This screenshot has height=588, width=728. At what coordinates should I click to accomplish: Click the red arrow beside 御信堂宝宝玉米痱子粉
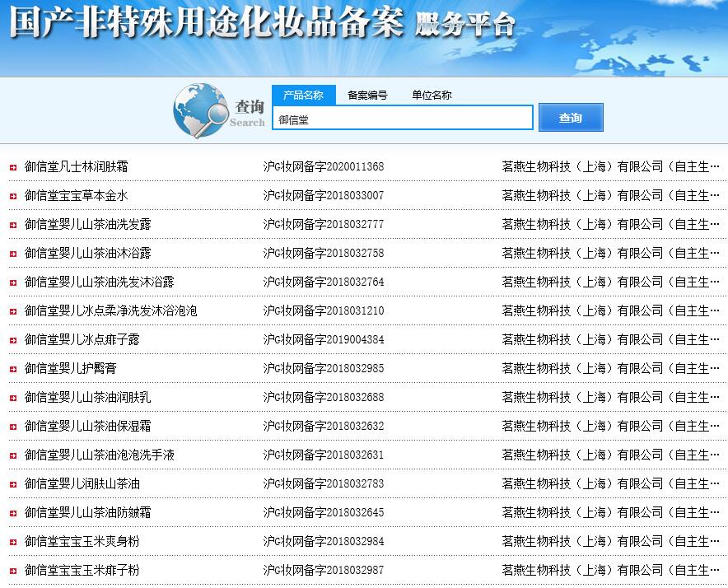13,571
